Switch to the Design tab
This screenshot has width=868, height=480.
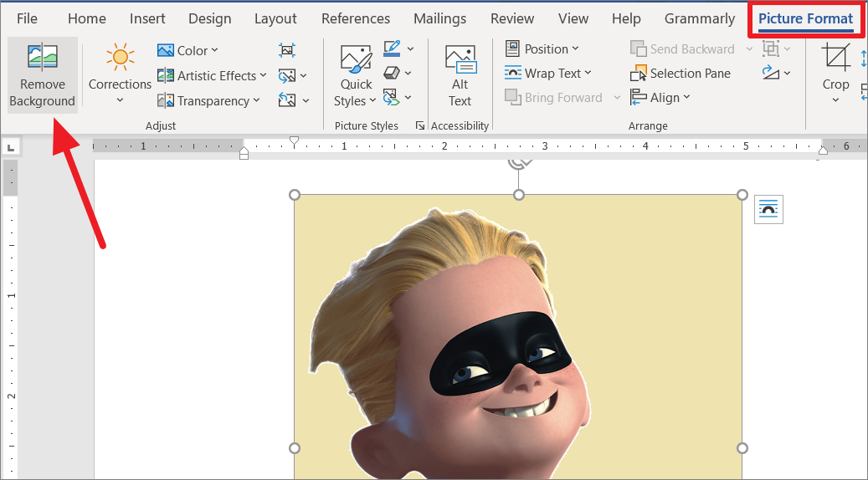[210, 18]
